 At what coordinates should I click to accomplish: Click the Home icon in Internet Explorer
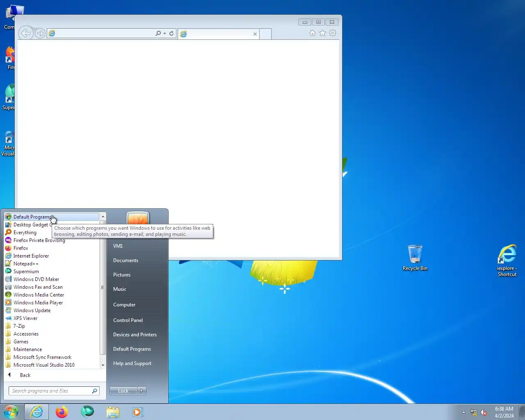click(313, 33)
